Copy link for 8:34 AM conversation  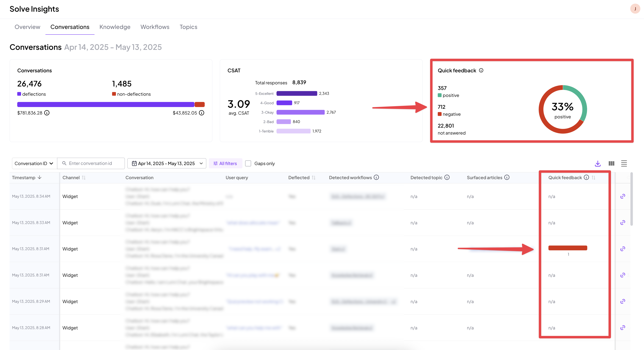(623, 196)
